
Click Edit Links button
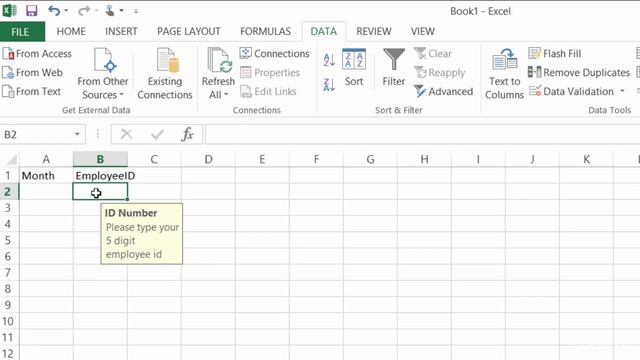point(268,91)
